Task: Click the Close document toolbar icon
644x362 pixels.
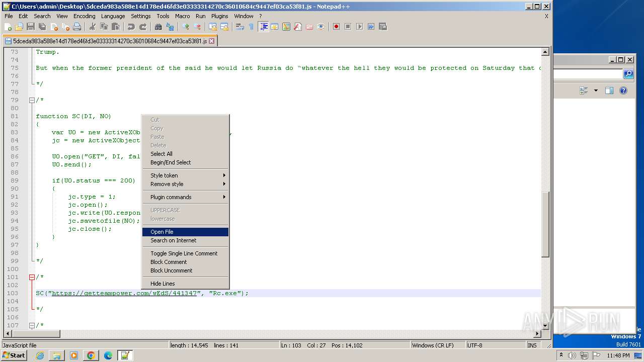Action: click(53, 27)
